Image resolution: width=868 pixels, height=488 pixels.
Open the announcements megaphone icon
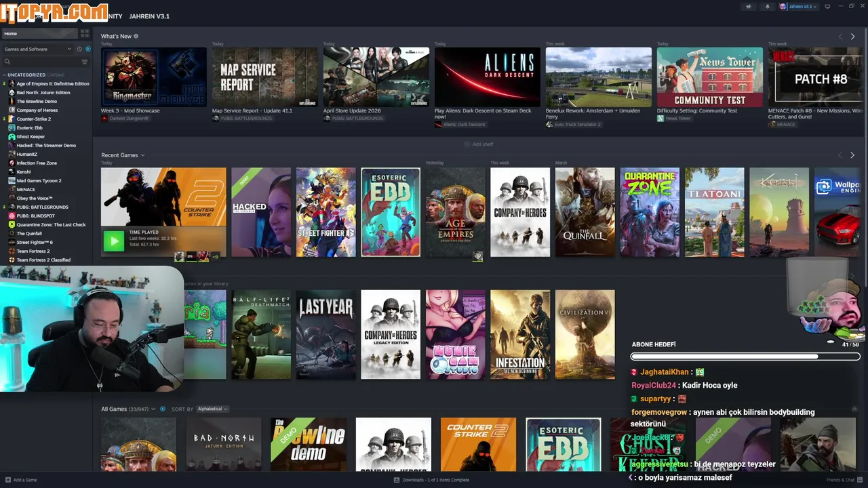(749, 7)
